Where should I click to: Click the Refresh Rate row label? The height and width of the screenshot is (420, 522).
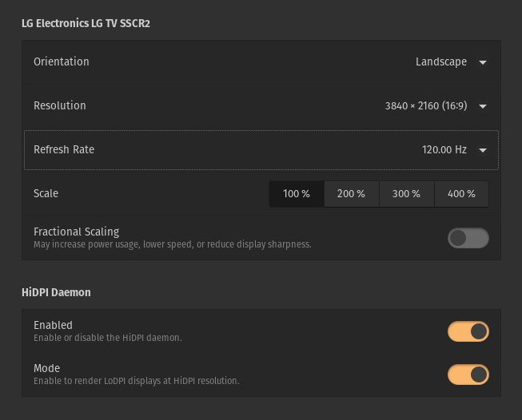(x=64, y=150)
